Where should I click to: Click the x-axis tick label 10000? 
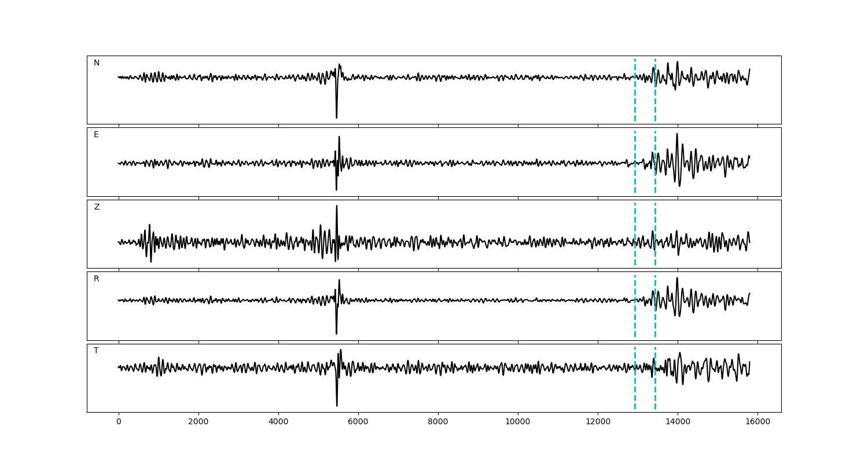[518, 422]
